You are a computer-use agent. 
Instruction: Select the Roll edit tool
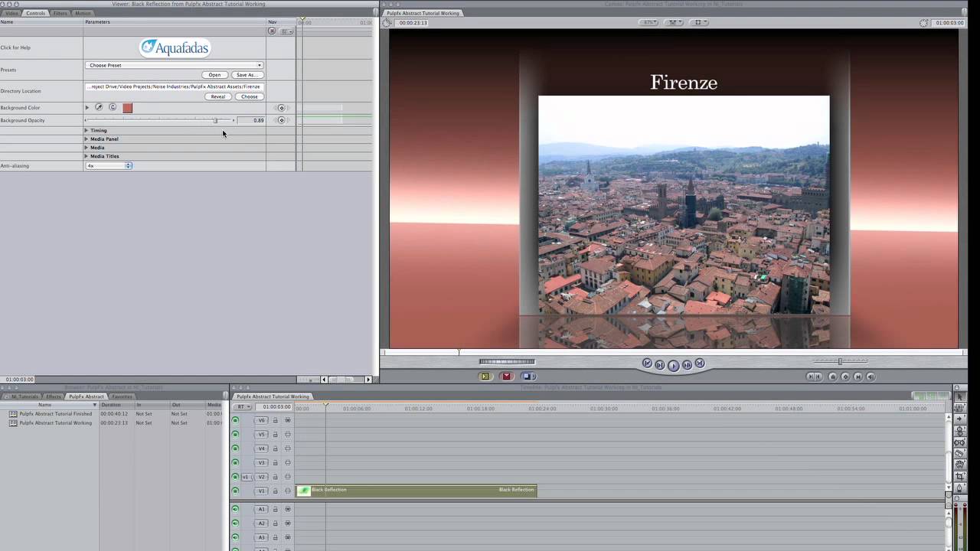pos(960,431)
